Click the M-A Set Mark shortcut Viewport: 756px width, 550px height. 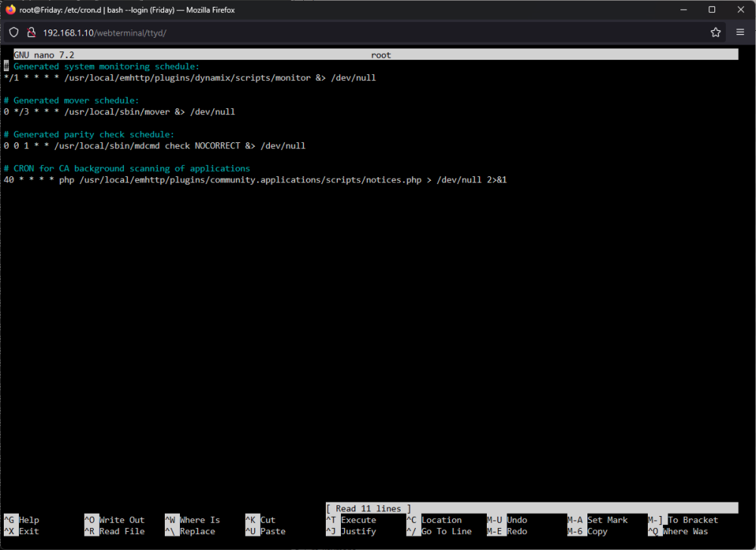point(597,520)
